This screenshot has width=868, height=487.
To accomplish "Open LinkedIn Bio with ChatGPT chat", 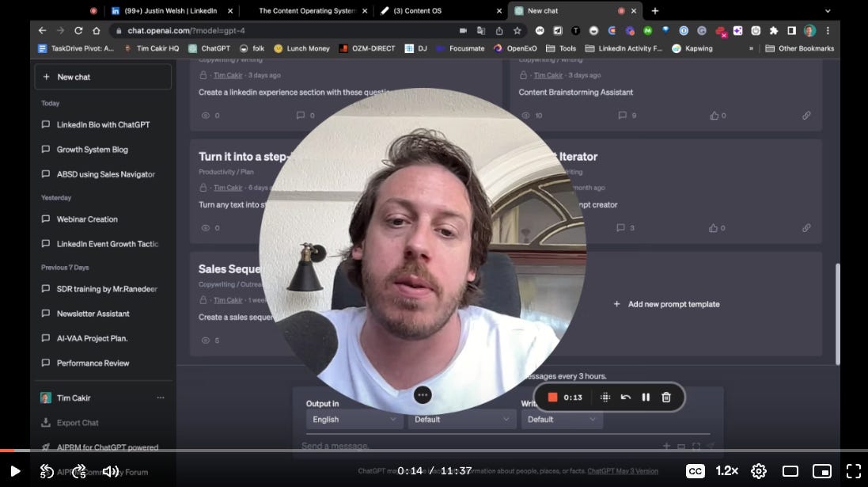I will (x=103, y=124).
